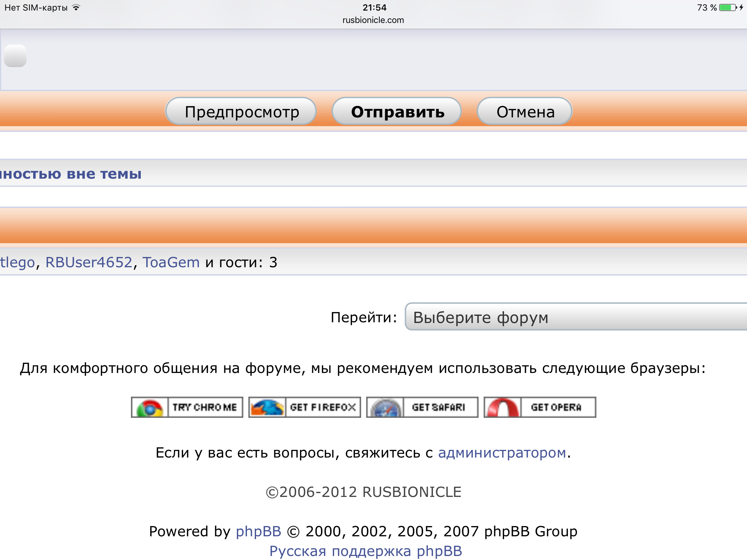Open the user profile tlego

pos(17,262)
